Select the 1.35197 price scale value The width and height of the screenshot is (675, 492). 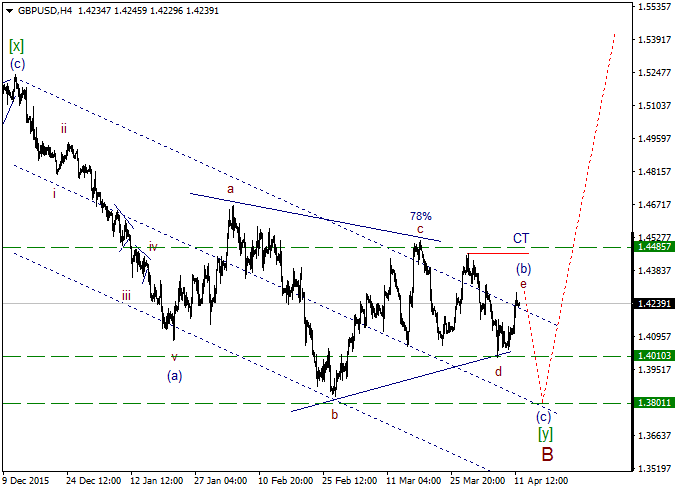655,468
